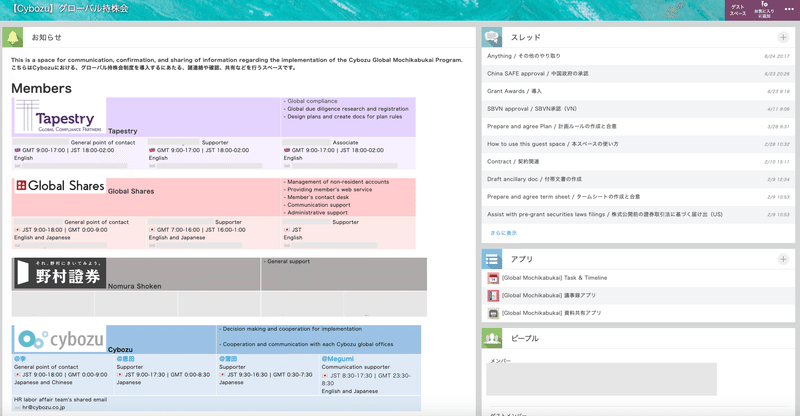Screen dimensions: 800x416
Task: Open the Contract / 契約関連 thread
Action: (513, 162)
